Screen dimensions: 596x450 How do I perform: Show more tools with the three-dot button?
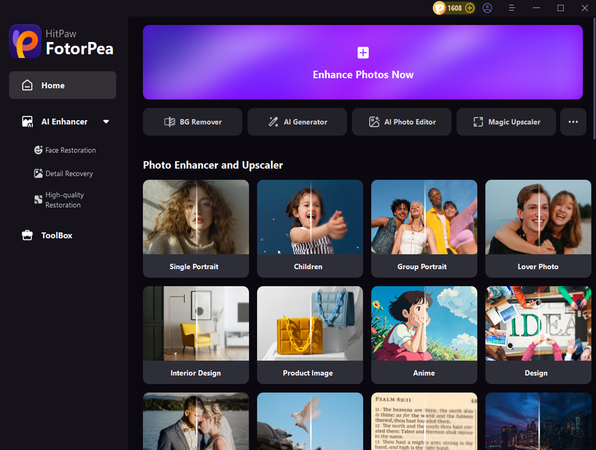click(573, 122)
